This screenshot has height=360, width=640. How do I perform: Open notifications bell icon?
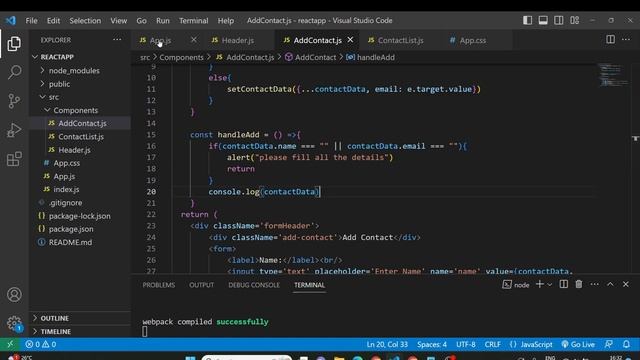point(626,344)
